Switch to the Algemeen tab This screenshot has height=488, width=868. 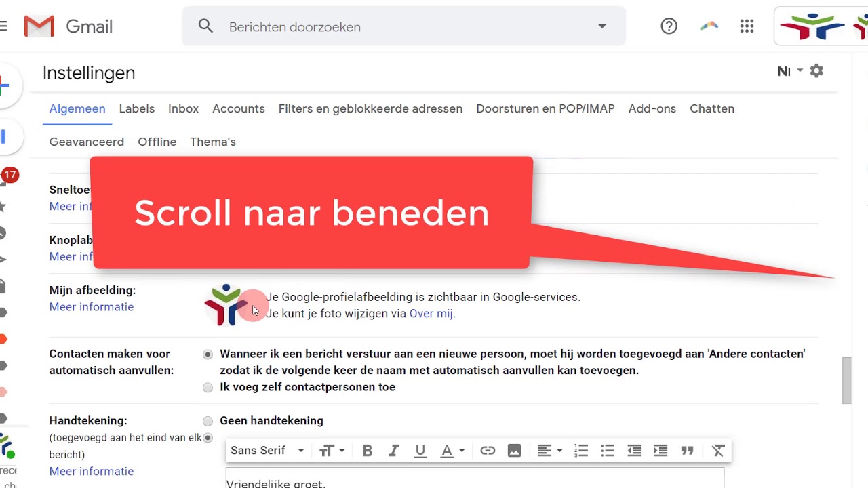(77, 108)
